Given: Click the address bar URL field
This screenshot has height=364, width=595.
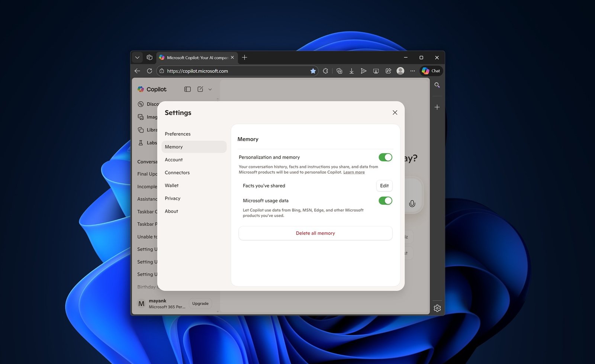Looking at the screenshot, I should click(234, 71).
